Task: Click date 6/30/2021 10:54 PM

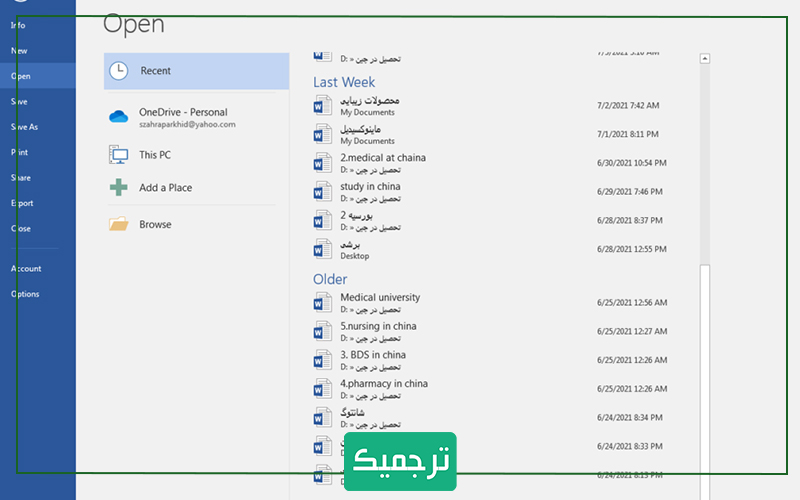Action: [632, 163]
